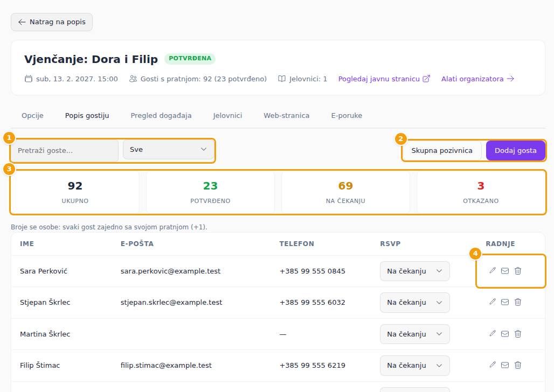Remove Stjepan Škrlec with trash icon
Viewport: 554px width, 392px height.
[x=517, y=302]
